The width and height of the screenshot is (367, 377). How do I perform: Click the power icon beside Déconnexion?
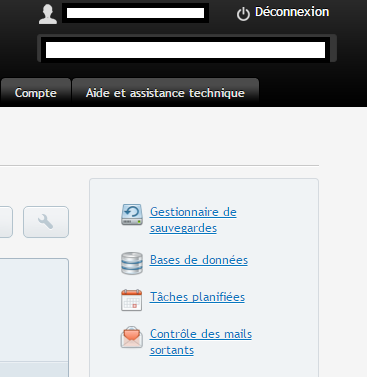pos(243,14)
